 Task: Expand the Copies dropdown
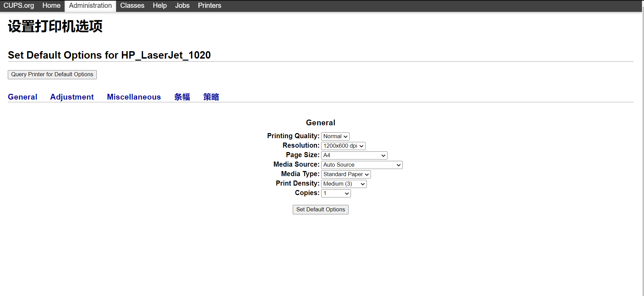[336, 193]
